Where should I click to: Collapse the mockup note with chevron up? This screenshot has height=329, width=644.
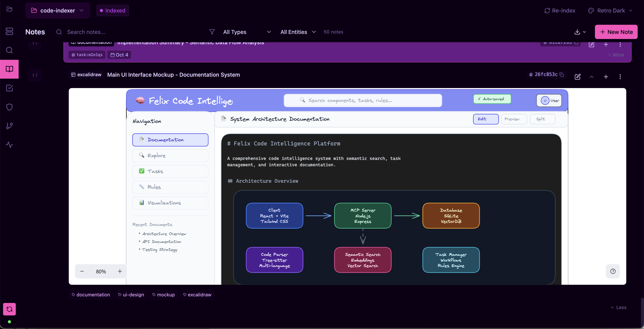591,77
